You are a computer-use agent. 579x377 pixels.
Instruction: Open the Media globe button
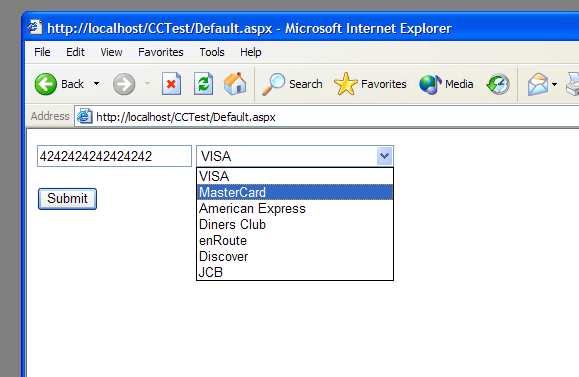pos(446,84)
